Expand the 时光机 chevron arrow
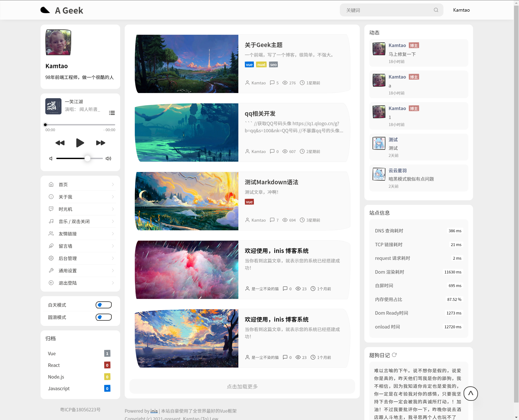The image size is (519, 420). point(113,209)
